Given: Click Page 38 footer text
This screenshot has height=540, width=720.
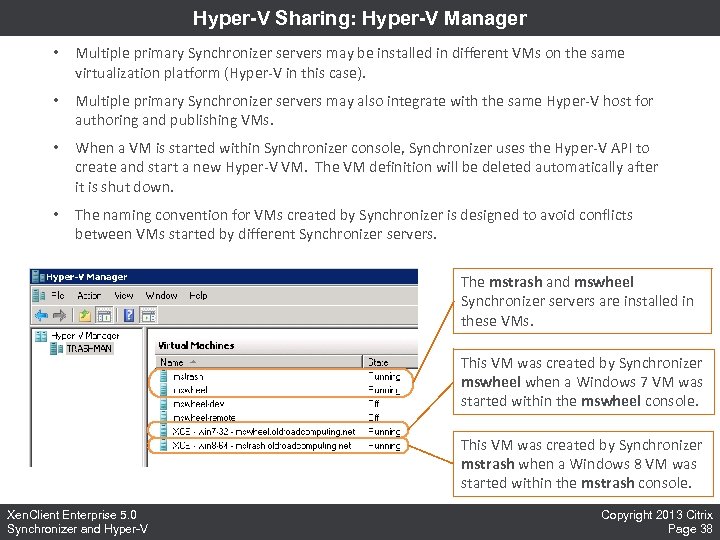Looking at the screenshot, I should coord(690,529).
